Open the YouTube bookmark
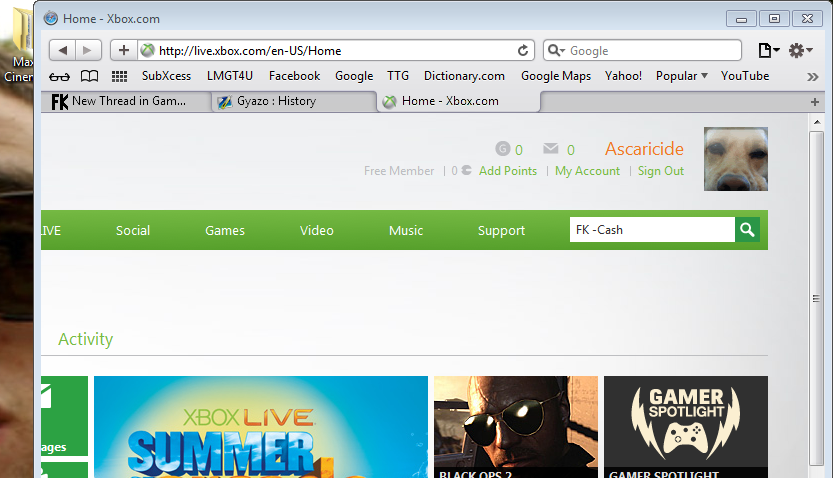Image resolution: width=833 pixels, height=478 pixels. (x=745, y=76)
